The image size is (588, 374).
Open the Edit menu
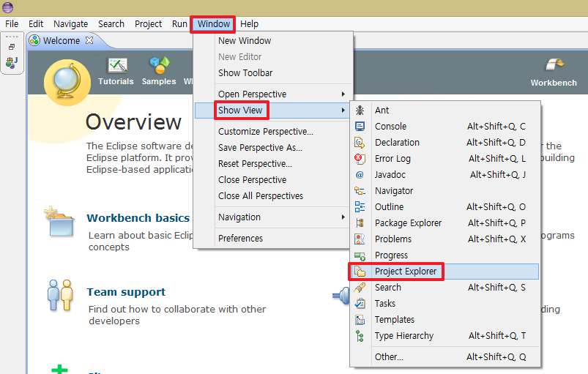36,24
